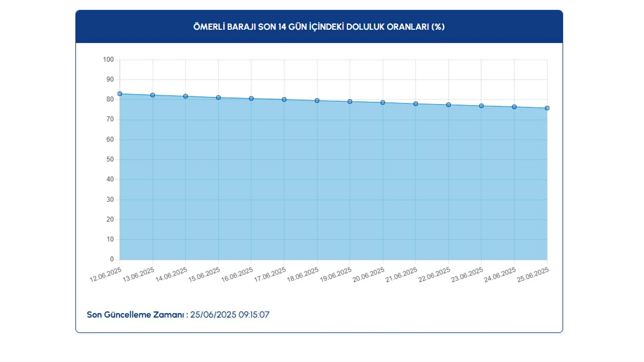Image resolution: width=644 pixels, height=362 pixels.
Task: Click the 100 label on the y-axis
Action: coord(108,60)
